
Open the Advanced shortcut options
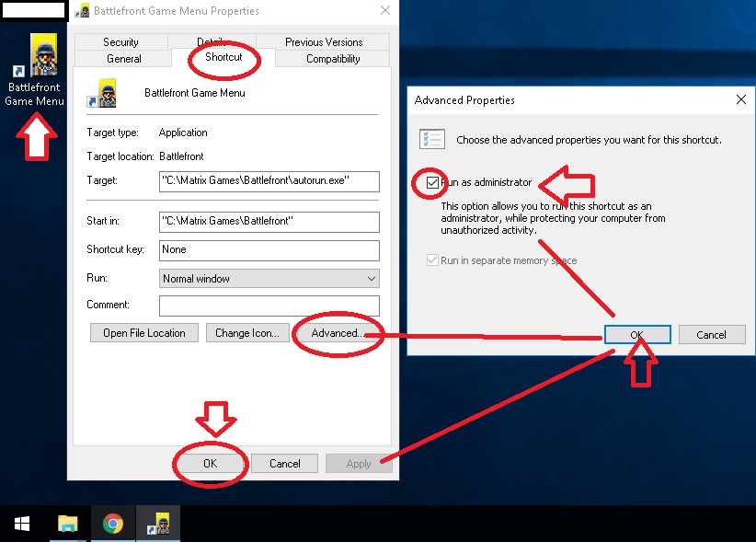[x=338, y=333]
